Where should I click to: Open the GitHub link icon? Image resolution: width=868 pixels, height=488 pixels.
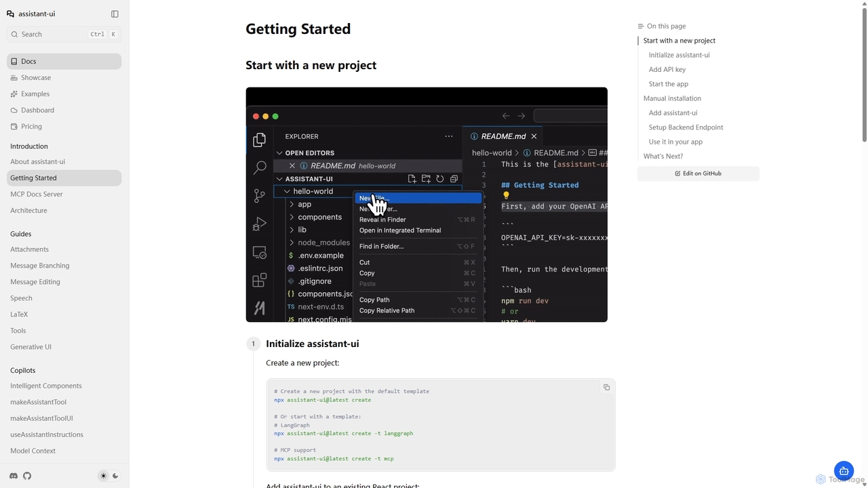click(x=27, y=476)
